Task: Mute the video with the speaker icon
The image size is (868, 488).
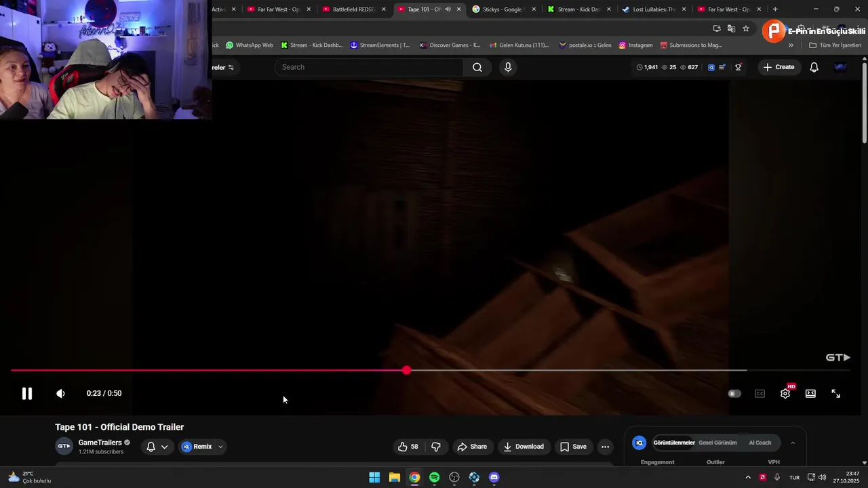Action: (60, 393)
